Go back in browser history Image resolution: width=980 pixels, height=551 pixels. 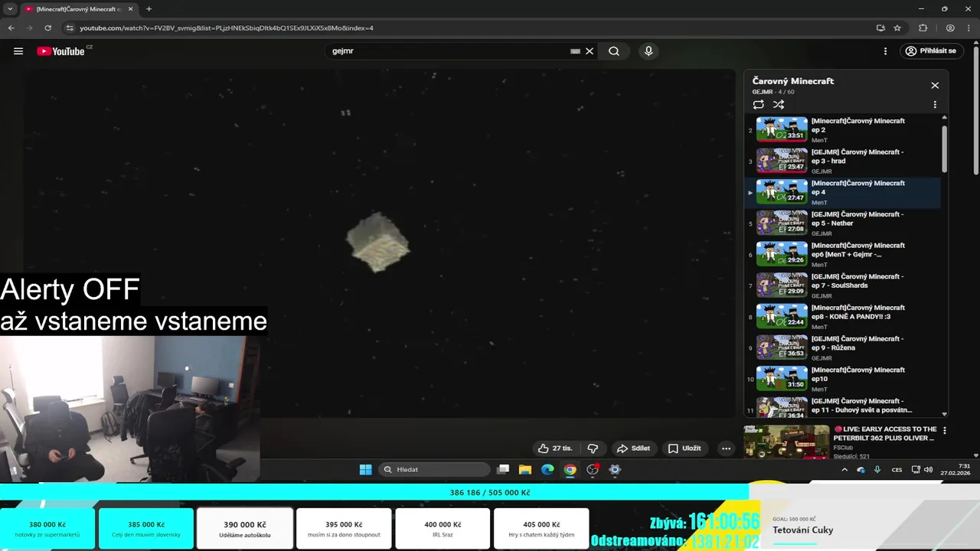[11, 28]
